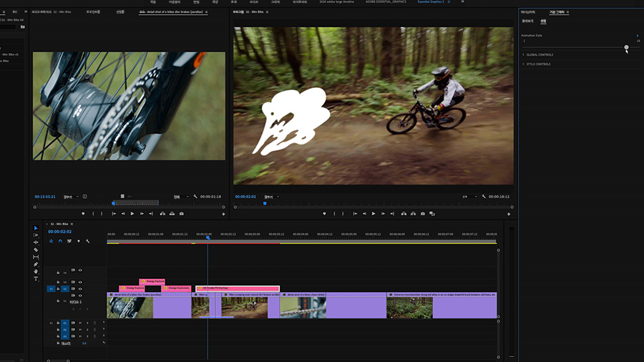This screenshot has width=644, height=362.
Task: Open Effect Controls tab for 32 - Mtn Bike
Action: pyautogui.click(x=52, y=12)
